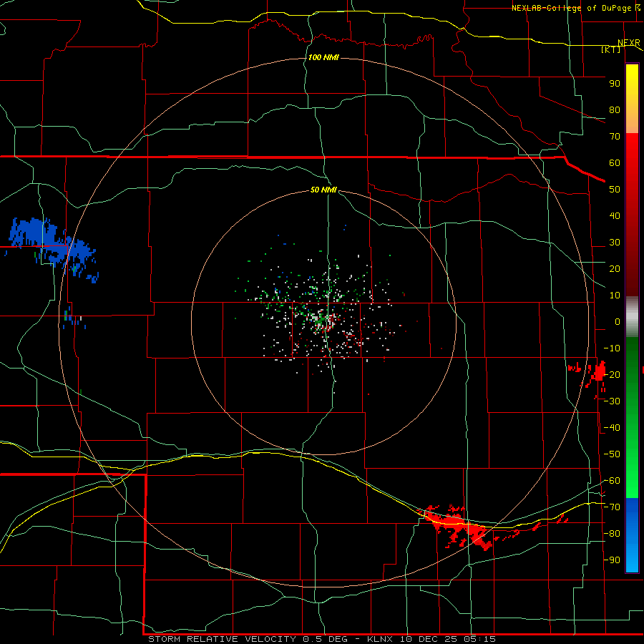Pick the gray zero-velocity segment of the color bar
644x644 pixels.
[x=632, y=317]
